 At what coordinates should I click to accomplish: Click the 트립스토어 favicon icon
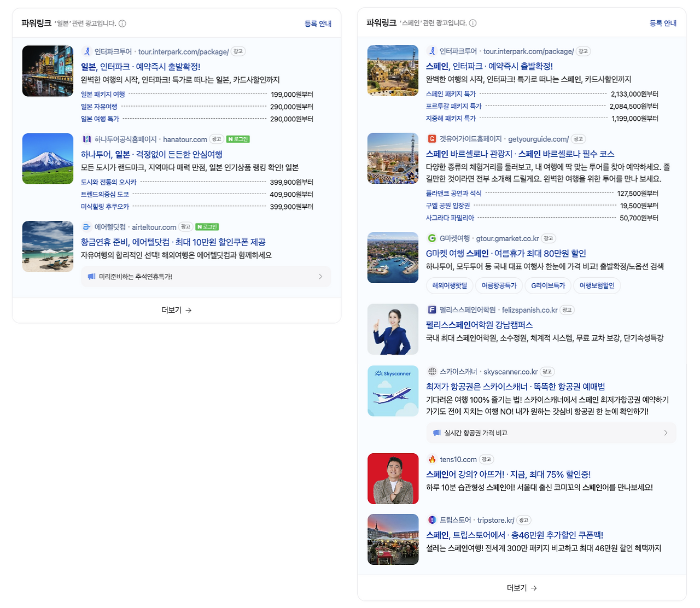click(431, 520)
